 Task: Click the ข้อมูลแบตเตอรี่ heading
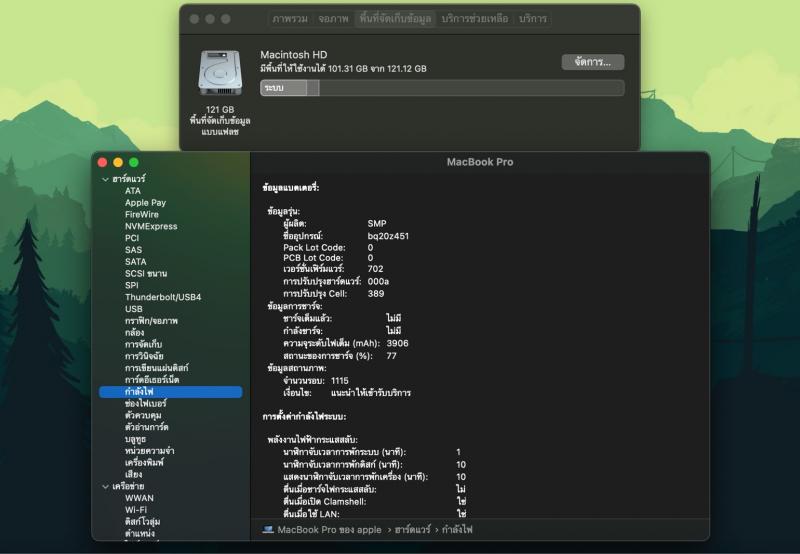coord(291,187)
